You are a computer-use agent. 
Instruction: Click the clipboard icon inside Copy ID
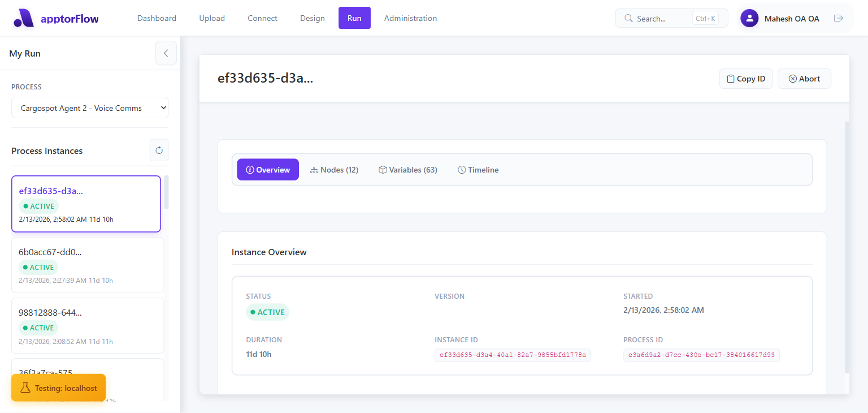coord(731,78)
